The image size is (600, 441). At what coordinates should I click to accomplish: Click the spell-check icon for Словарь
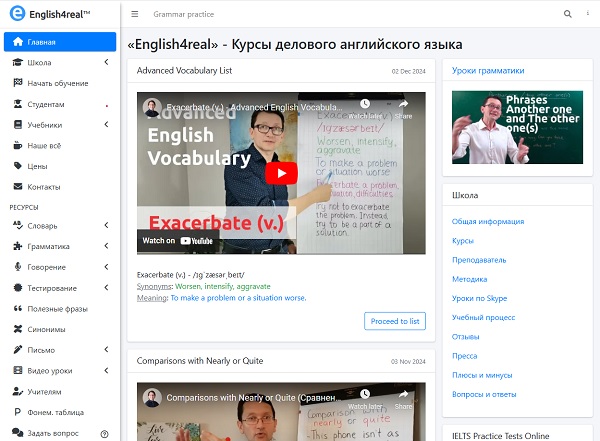click(18, 225)
